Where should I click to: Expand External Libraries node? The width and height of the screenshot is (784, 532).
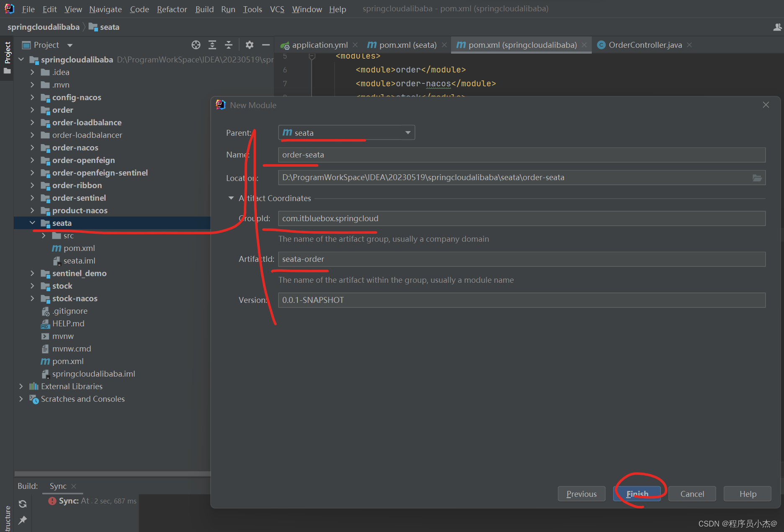pos(21,386)
